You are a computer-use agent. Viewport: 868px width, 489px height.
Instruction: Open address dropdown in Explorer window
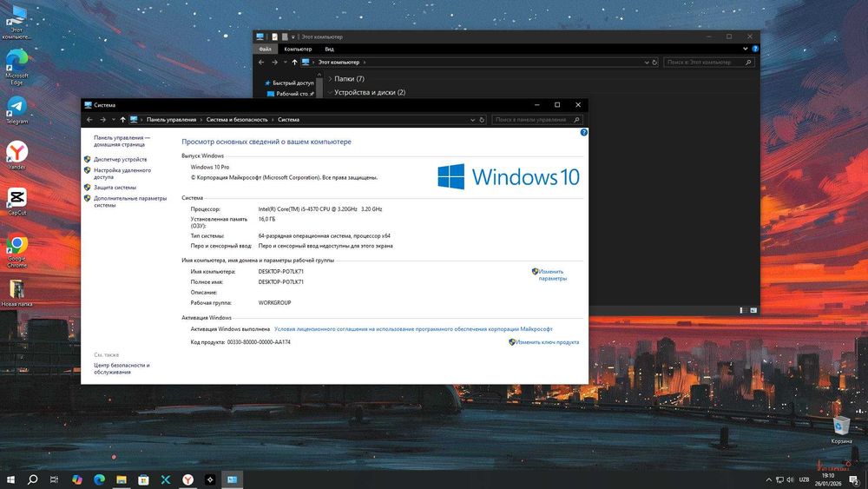(x=646, y=62)
